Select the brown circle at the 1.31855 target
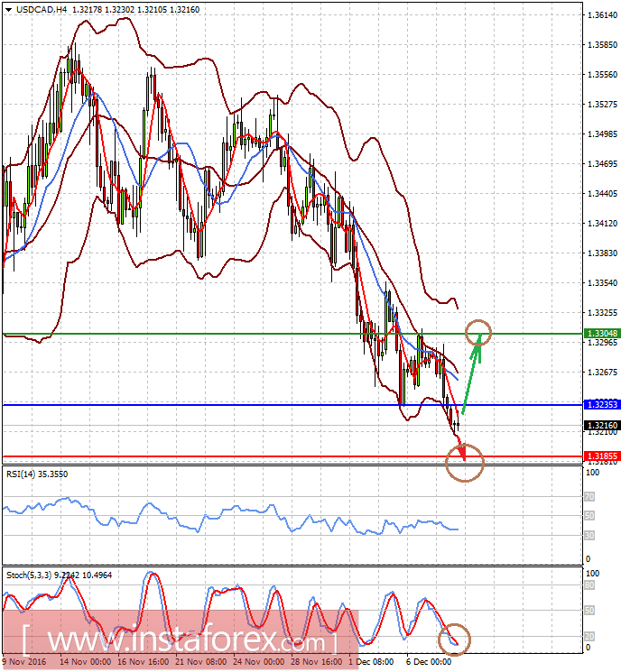Screen dimensions: 621x672 coord(465,463)
